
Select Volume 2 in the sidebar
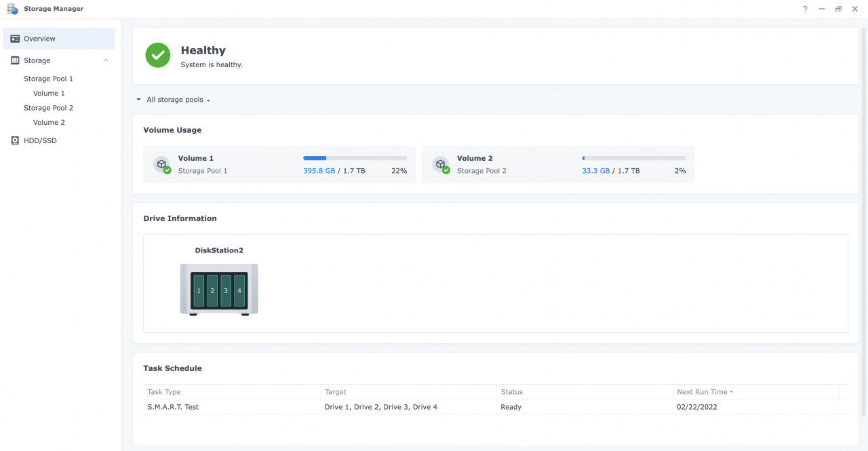pos(48,122)
